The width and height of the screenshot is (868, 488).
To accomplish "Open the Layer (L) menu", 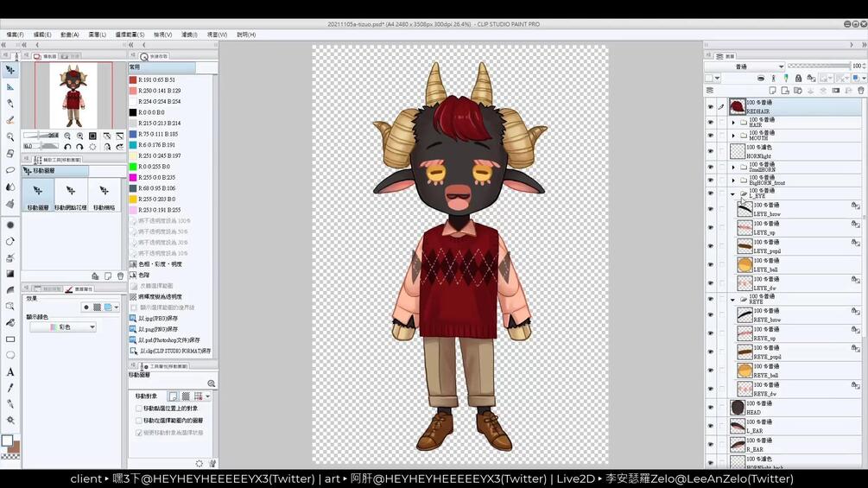I will coord(98,35).
